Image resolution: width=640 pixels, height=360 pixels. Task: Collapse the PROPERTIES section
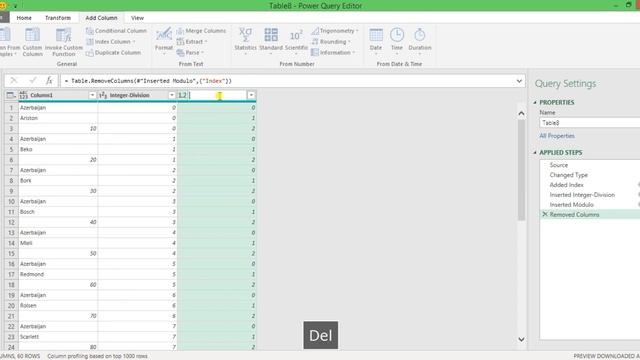point(535,102)
